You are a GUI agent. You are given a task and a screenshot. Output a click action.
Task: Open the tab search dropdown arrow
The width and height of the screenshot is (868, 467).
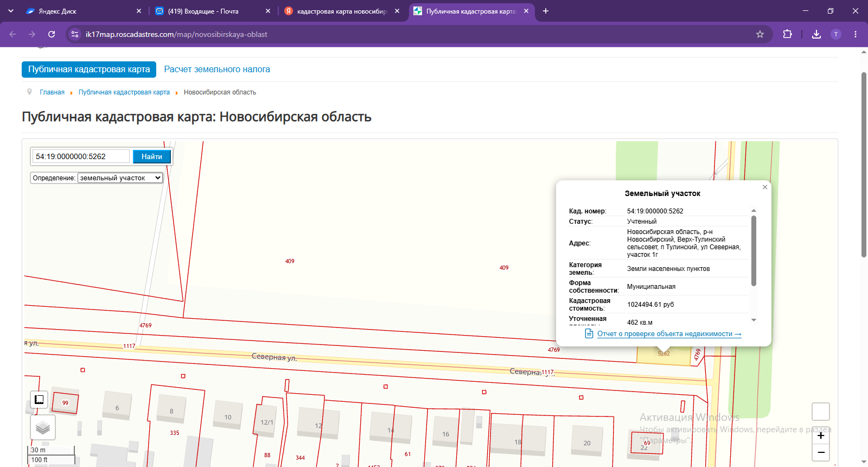(11, 11)
